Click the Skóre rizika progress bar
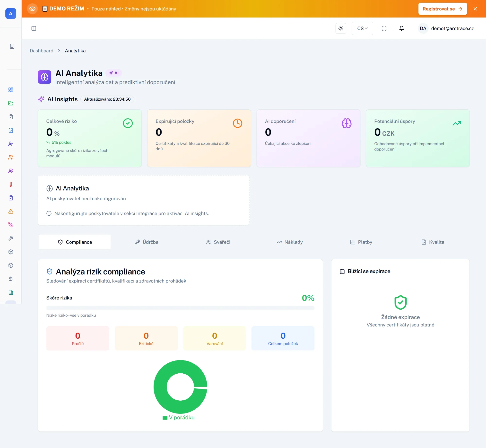The image size is (486, 448). [180, 307]
